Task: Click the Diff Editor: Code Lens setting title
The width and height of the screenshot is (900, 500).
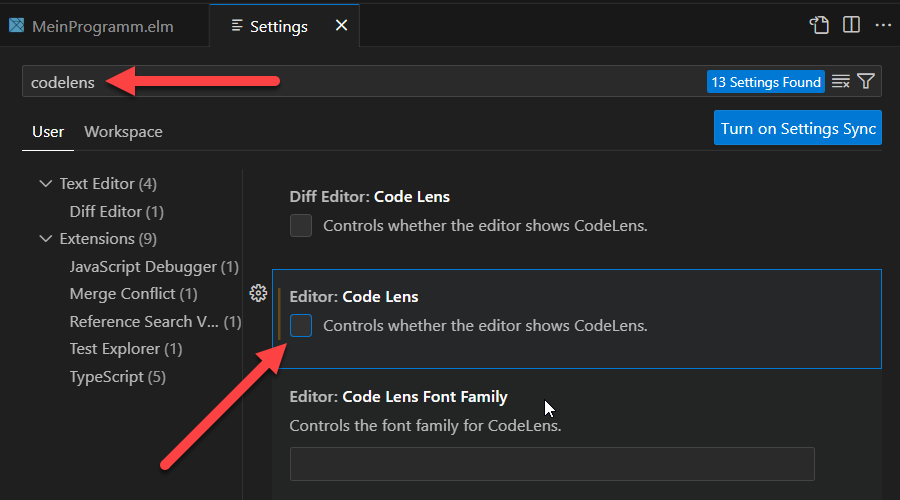Action: (370, 197)
